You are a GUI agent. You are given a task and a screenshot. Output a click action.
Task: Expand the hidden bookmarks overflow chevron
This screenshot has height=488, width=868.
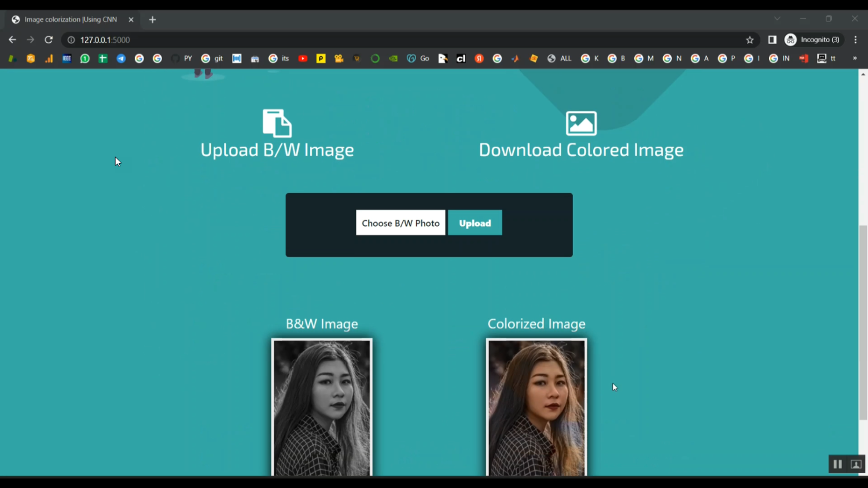click(x=855, y=58)
